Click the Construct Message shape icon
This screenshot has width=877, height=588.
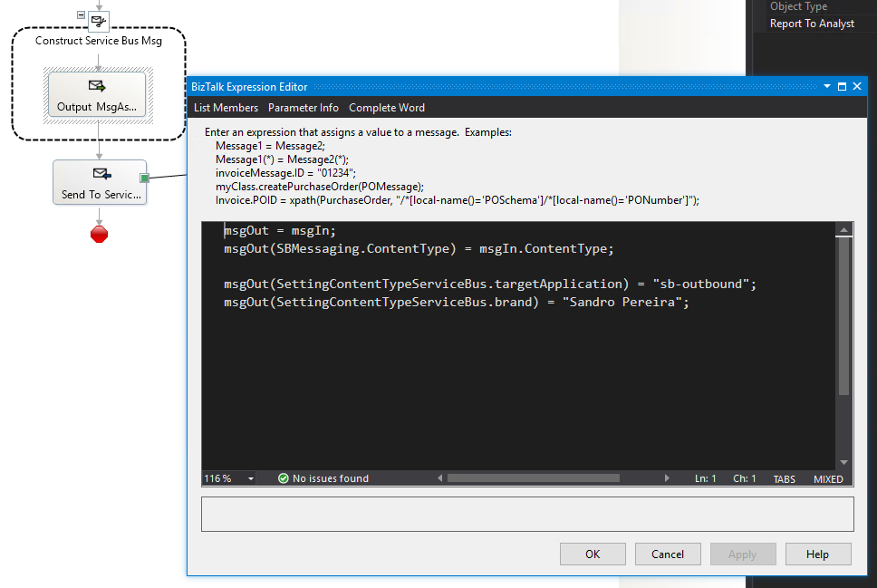pos(99,18)
